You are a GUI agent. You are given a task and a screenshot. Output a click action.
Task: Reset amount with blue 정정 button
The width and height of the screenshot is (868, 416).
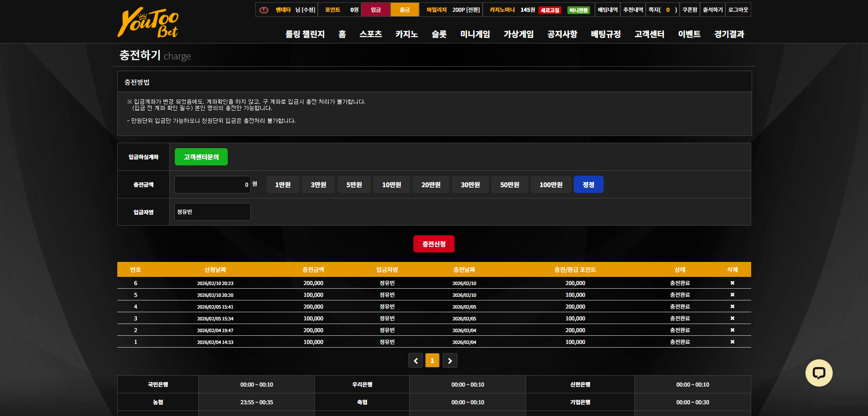[x=588, y=184]
